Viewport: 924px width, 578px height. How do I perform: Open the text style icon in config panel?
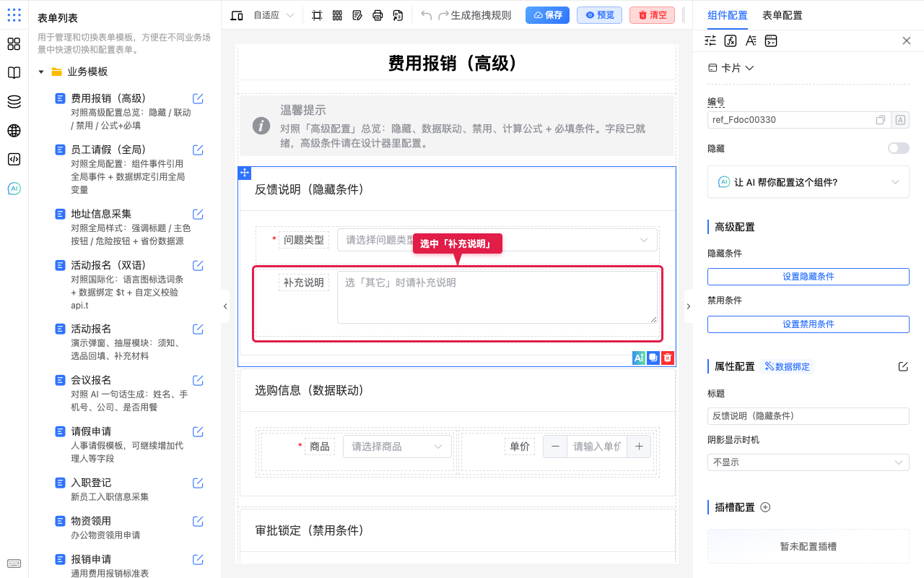(751, 40)
